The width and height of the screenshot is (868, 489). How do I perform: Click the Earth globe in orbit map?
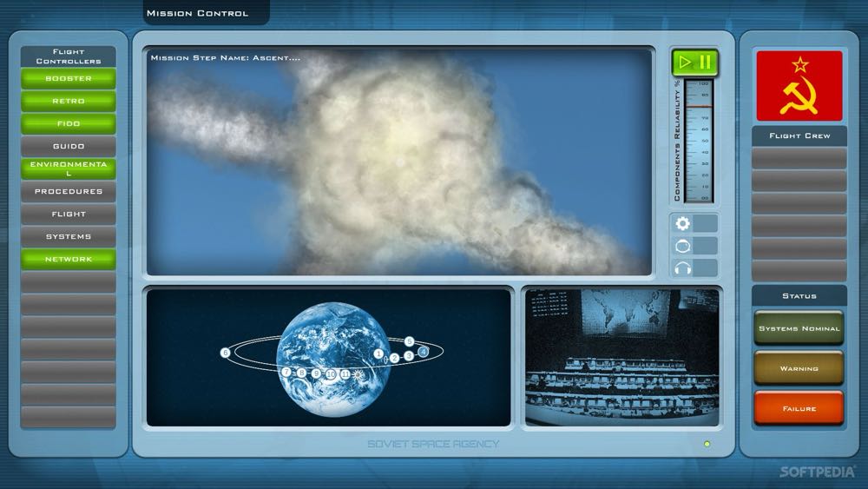333,359
